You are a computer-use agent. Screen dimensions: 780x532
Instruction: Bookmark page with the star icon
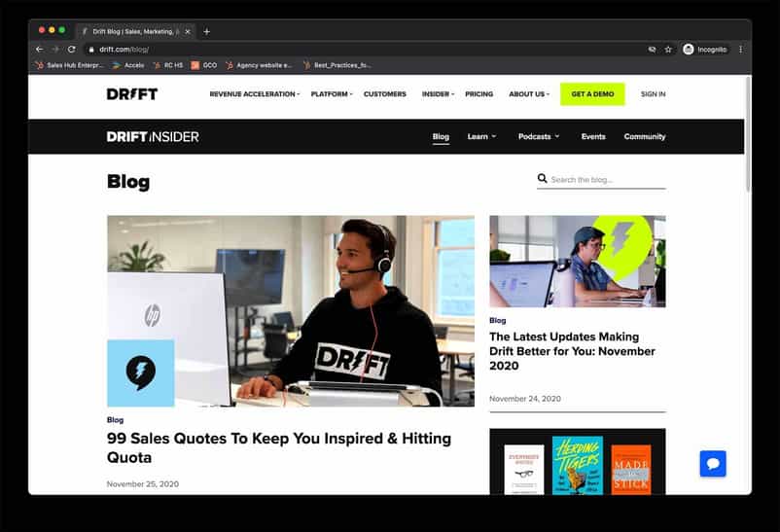click(668, 50)
